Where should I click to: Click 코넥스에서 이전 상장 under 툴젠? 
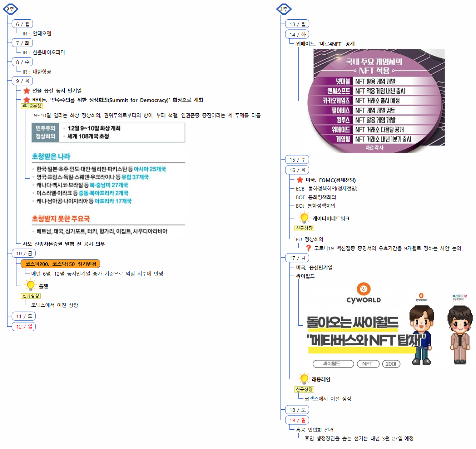point(54,305)
